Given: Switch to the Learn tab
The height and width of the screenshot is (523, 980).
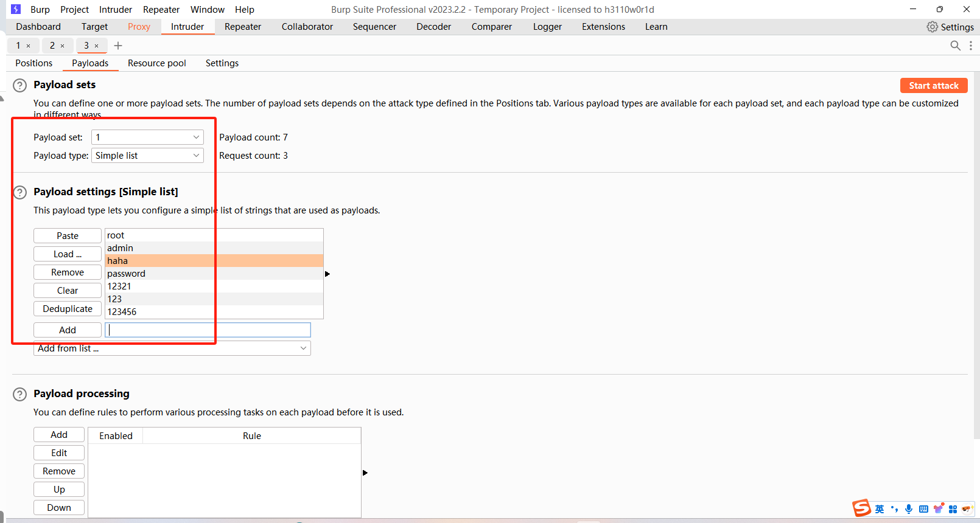Looking at the screenshot, I should pyautogui.click(x=656, y=27).
